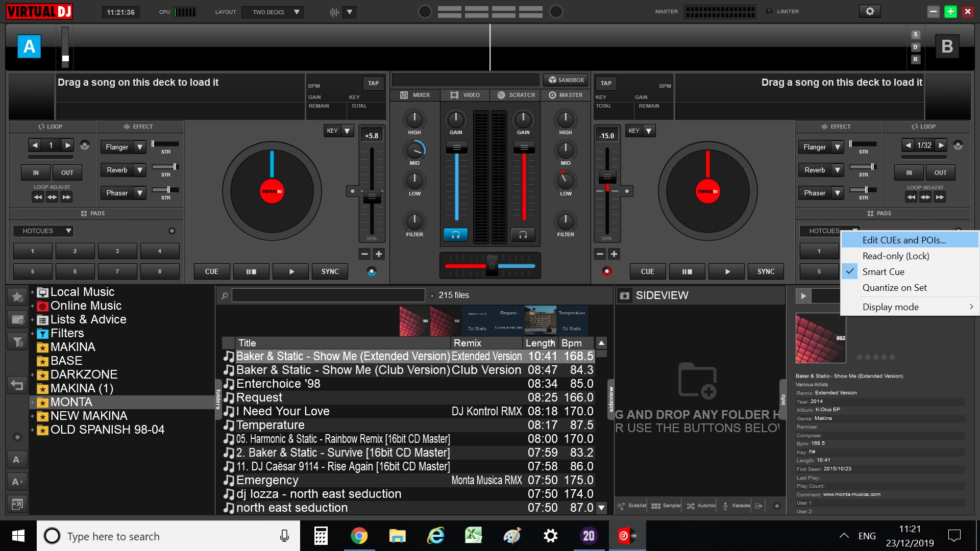Select the MONTA folder
980x551 pixels.
click(x=71, y=402)
